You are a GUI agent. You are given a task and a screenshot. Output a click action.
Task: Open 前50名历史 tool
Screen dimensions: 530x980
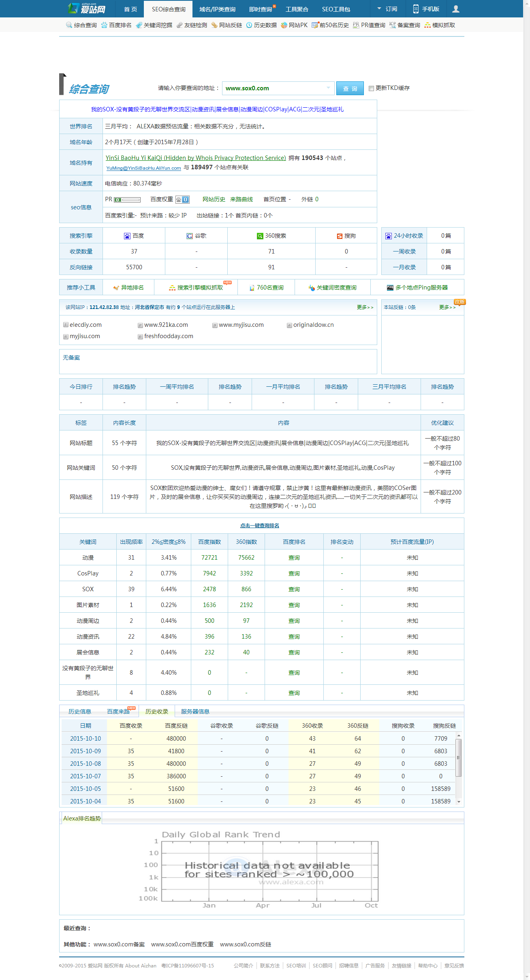click(330, 25)
